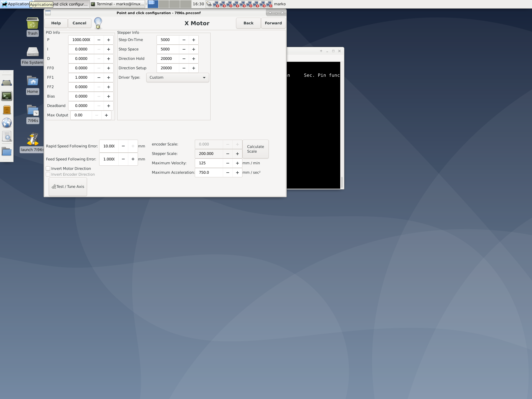Switch to the first workspace in the pager
The height and width of the screenshot is (399, 532).
click(x=153, y=4)
